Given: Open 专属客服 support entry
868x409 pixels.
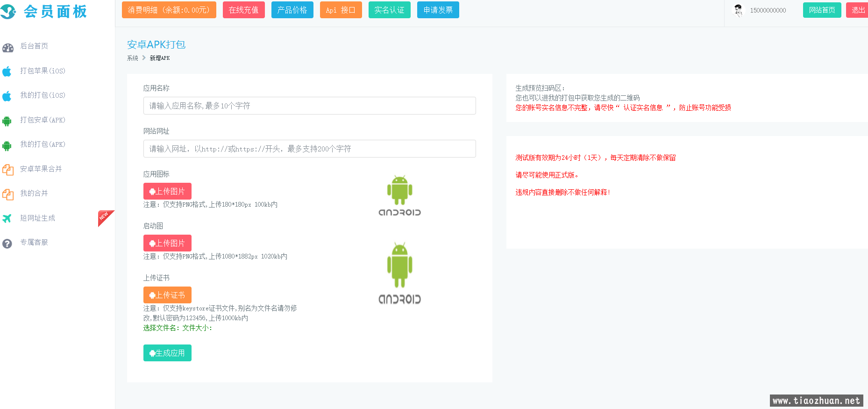Looking at the screenshot, I should click(34, 242).
